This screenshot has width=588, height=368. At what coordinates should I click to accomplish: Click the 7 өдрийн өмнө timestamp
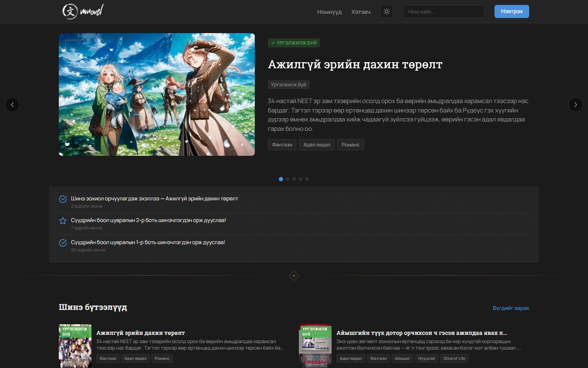click(87, 228)
